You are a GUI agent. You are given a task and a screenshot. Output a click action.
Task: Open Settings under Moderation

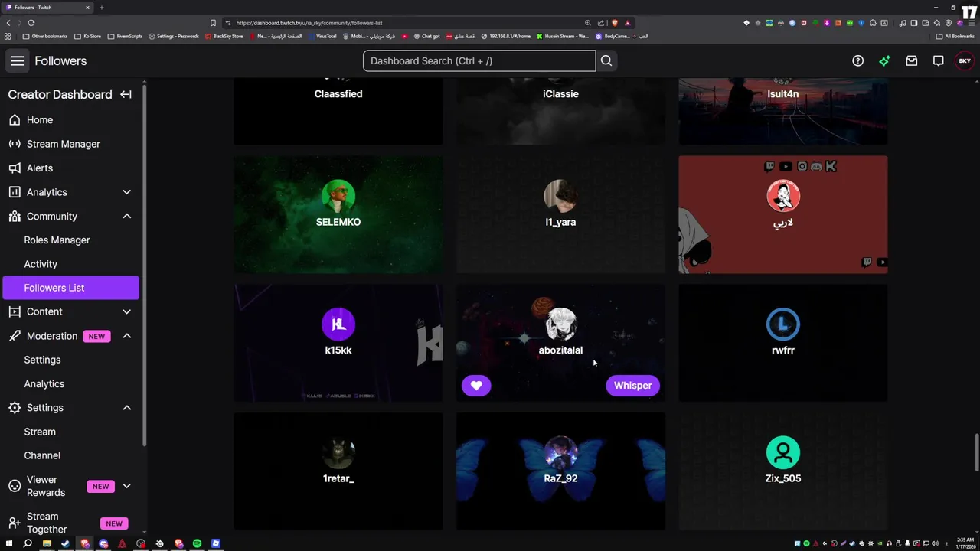(42, 360)
